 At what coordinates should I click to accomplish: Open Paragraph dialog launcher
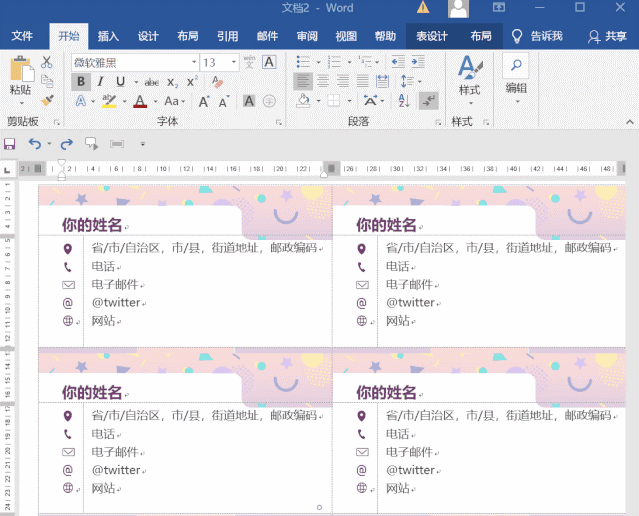point(438,122)
